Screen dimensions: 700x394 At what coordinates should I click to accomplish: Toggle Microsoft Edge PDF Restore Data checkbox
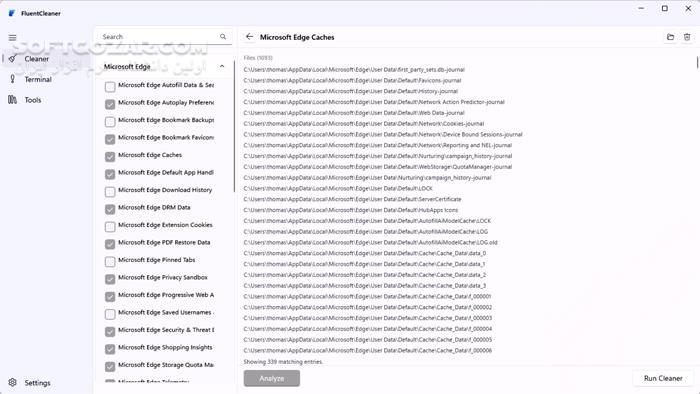(110, 244)
